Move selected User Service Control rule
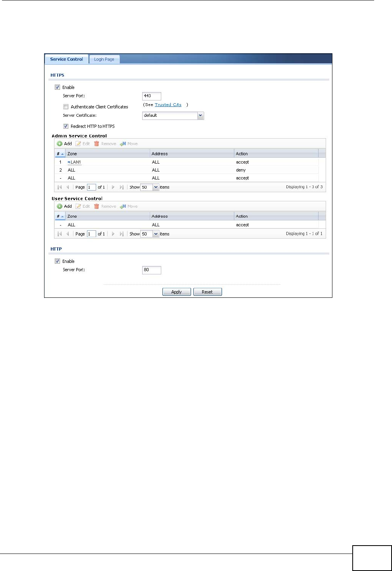This screenshot has height=571, width=392. click(x=129, y=206)
